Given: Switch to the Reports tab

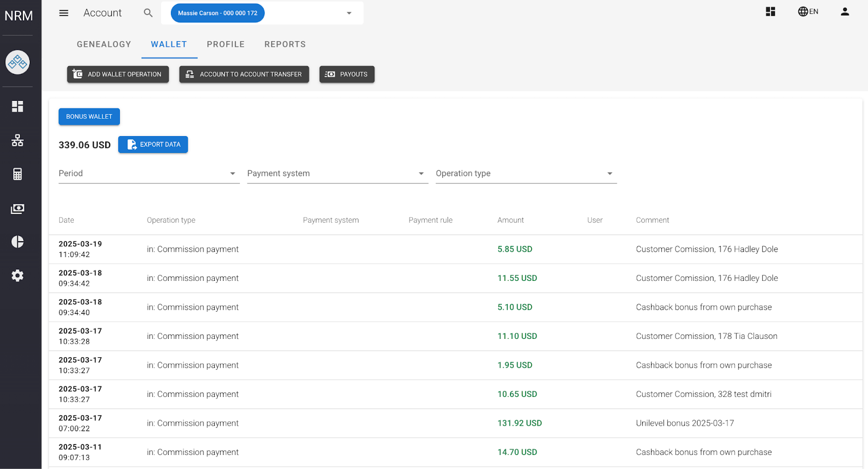Looking at the screenshot, I should coord(285,44).
